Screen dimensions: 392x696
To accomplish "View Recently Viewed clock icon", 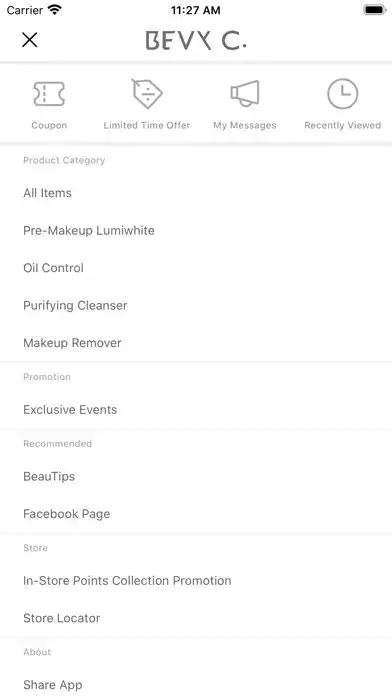I will click(342, 94).
